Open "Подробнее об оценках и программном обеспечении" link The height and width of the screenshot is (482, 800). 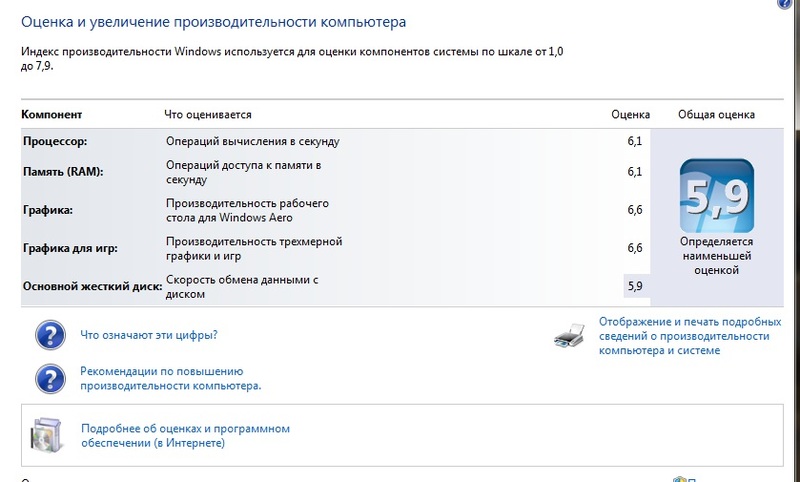(185, 435)
